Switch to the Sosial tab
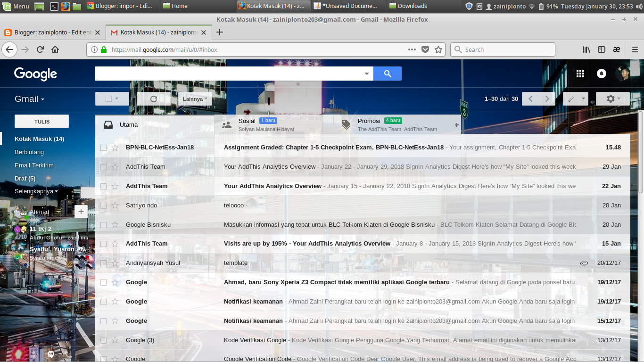Screen dimensions: 644x362 273,125
